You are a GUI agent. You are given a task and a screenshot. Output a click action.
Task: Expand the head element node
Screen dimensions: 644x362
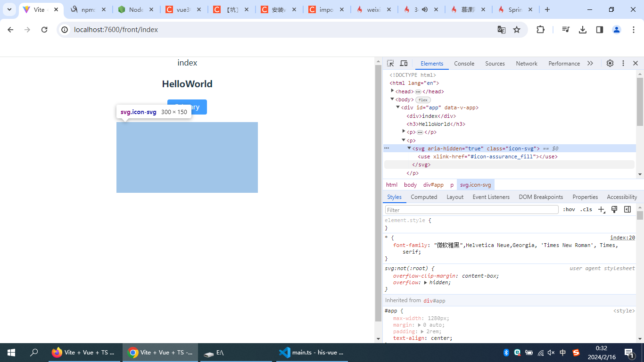[x=392, y=90]
